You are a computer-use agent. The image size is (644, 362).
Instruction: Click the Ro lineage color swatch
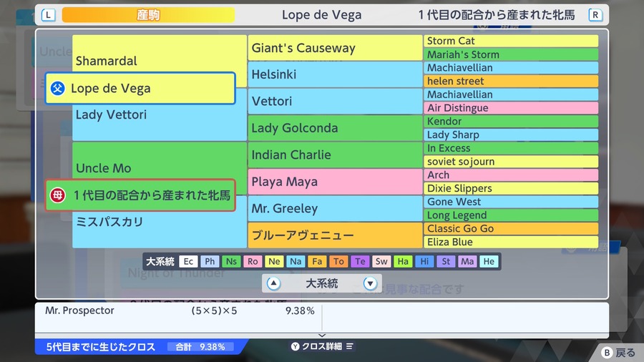[x=253, y=261]
